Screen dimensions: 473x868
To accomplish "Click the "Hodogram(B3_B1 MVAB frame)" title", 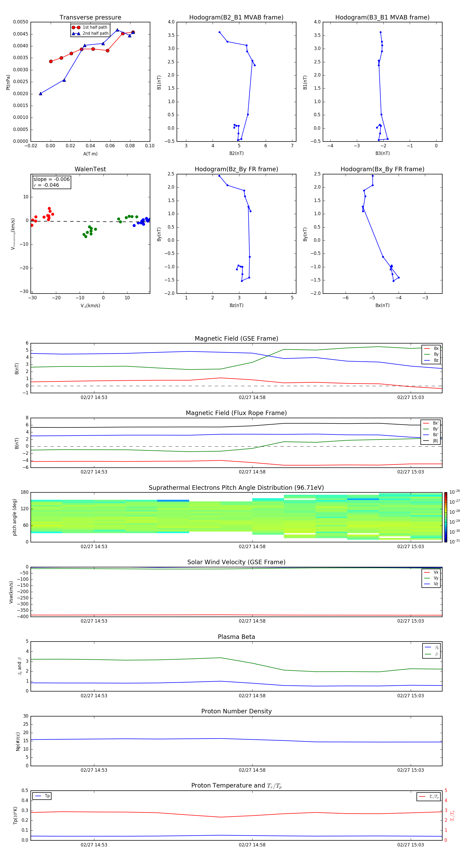I will pyautogui.click(x=382, y=18).
